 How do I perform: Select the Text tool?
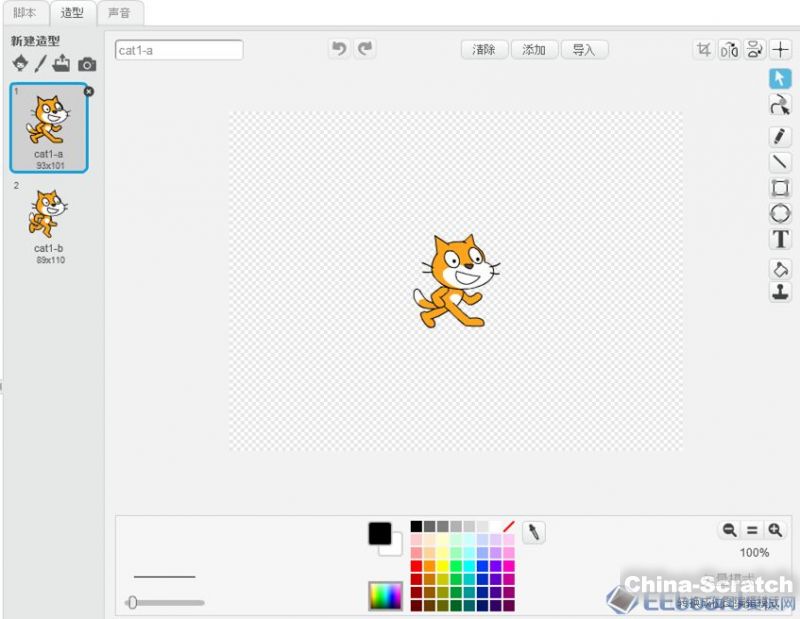tap(779, 239)
